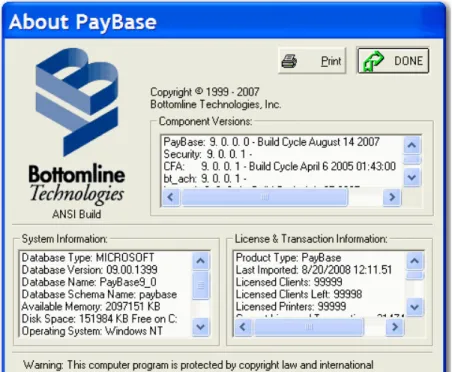Select 'Available Memory: 2097151 KB' row
This screenshot has width=452, height=372.
(91, 307)
